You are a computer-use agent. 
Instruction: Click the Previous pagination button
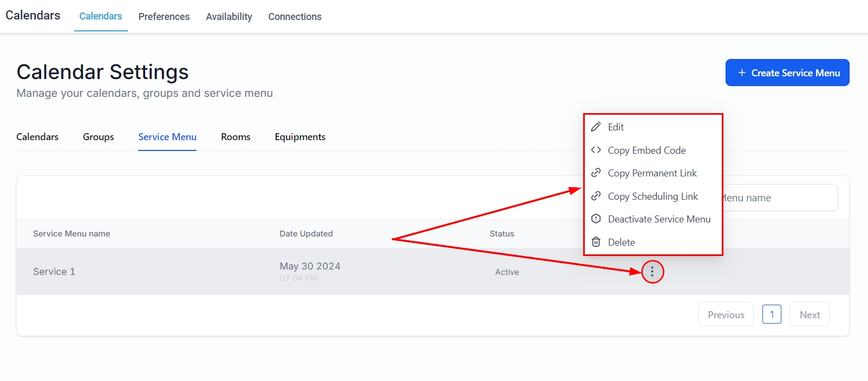point(726,314)
